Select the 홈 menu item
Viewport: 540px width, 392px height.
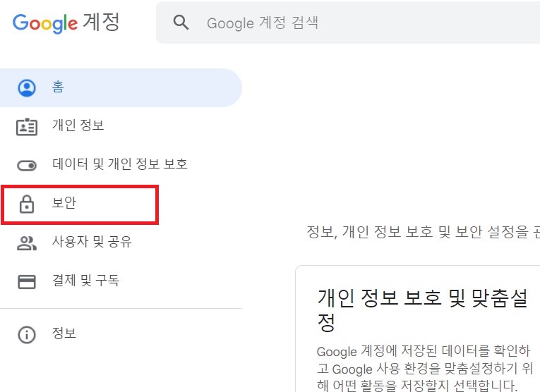(x=121, y=87)
